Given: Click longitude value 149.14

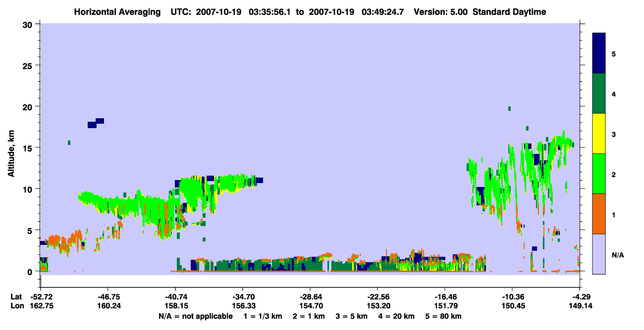Looking at the screenshot, I should click(582, 306).
